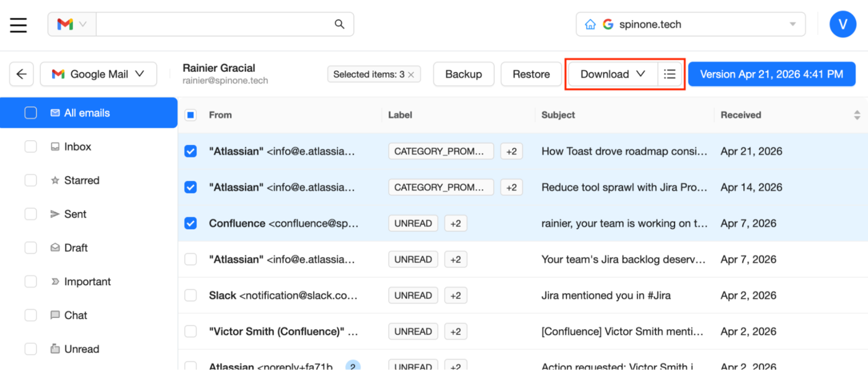Click the Draft open-envelope icon
The image size is (868, 370).
click(55, 248)
